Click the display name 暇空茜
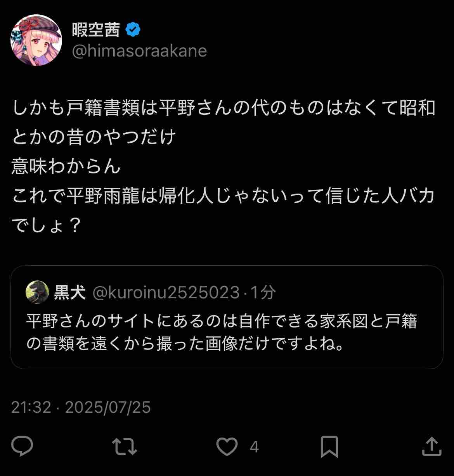 point(95,30)
